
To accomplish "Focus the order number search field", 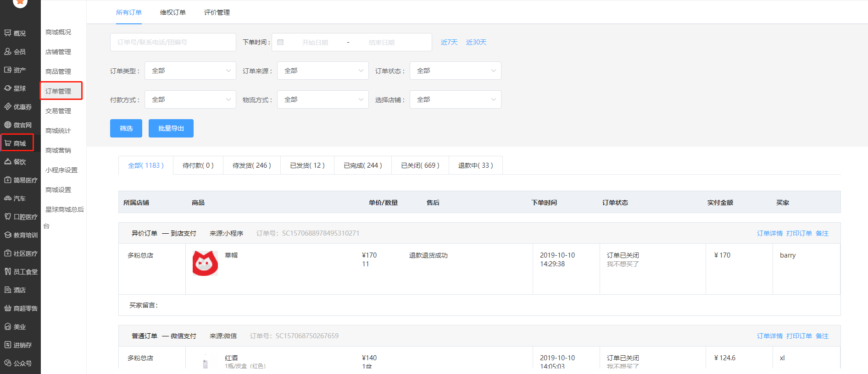I will pyautogui.click(x=173, y=42).
